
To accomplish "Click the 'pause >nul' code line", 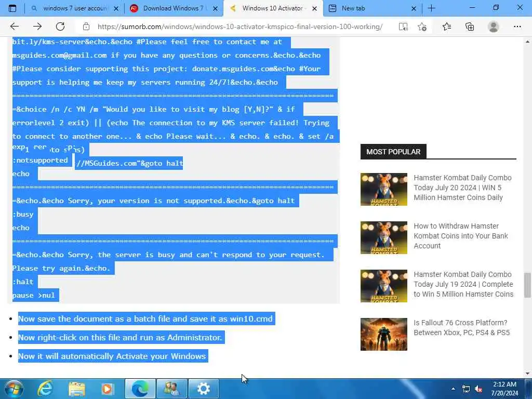I will pos(34,295).
